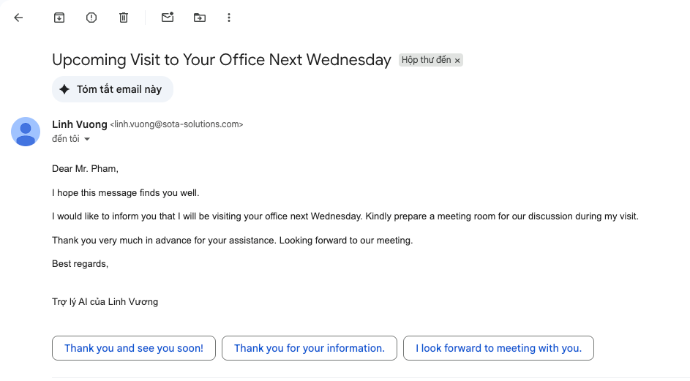
Task: Choose reply "Thank you for your information."
Action: 309,348
